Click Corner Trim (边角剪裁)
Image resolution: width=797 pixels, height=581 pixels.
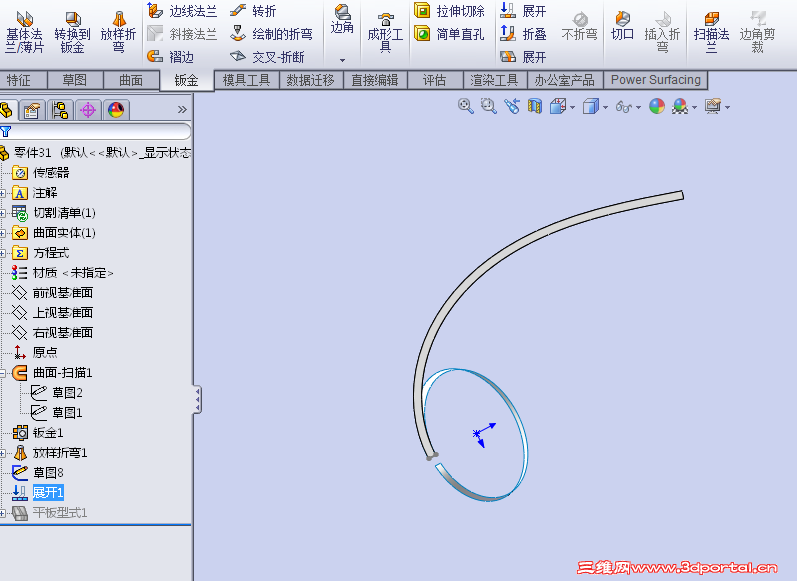tap(757, 32)
